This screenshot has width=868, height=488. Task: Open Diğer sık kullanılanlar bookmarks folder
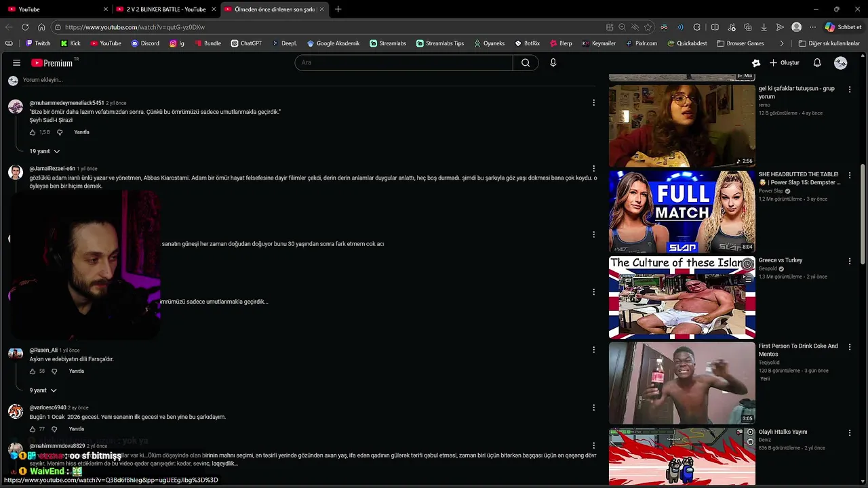coord(829,43)
